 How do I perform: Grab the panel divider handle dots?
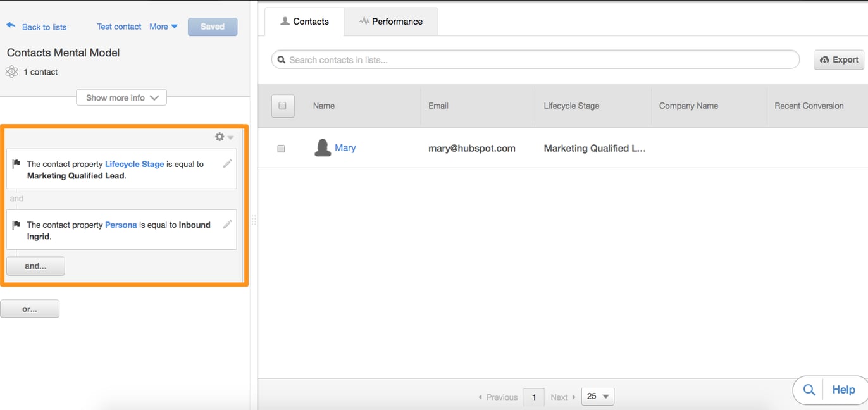(254, 220)
